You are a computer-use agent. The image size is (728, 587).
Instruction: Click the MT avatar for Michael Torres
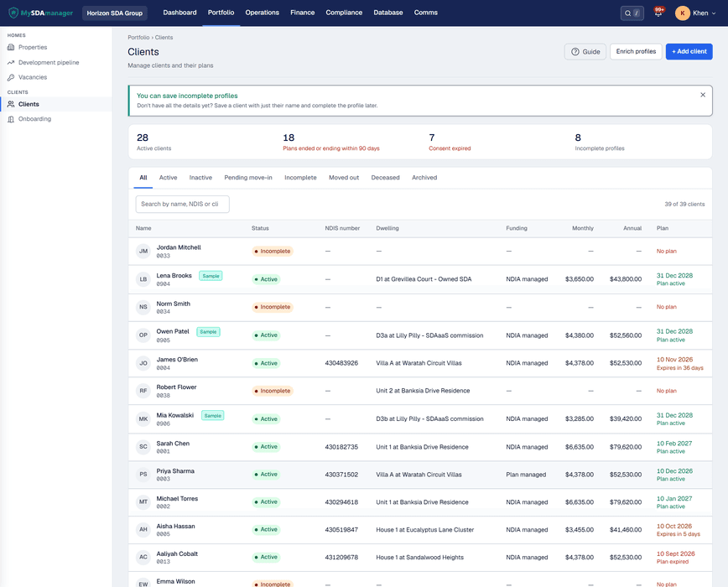[143, 502]
